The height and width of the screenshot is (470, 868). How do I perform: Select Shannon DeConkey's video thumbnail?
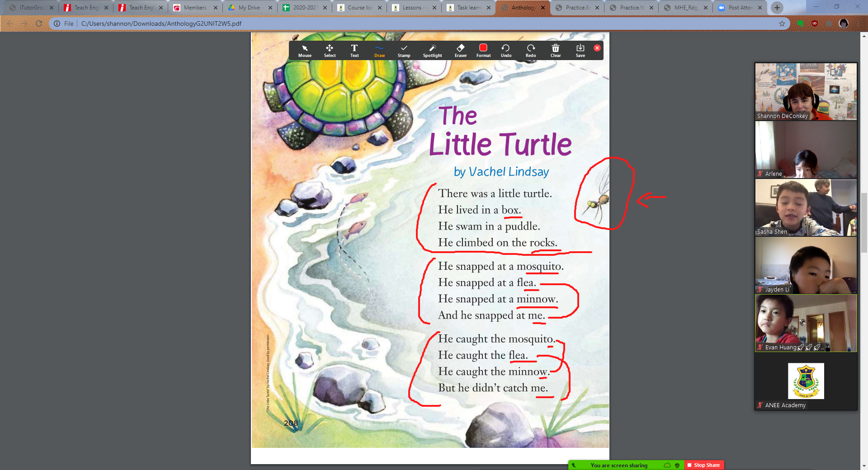click(806, 92)
